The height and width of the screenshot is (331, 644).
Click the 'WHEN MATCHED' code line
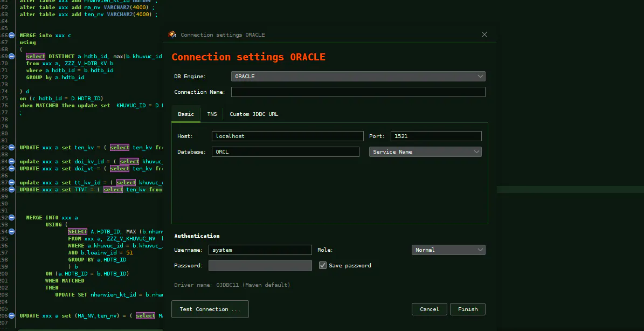tap(65, 280)
